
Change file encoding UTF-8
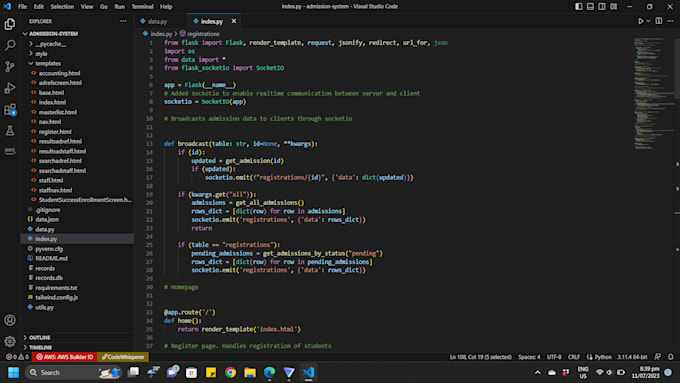554,357
